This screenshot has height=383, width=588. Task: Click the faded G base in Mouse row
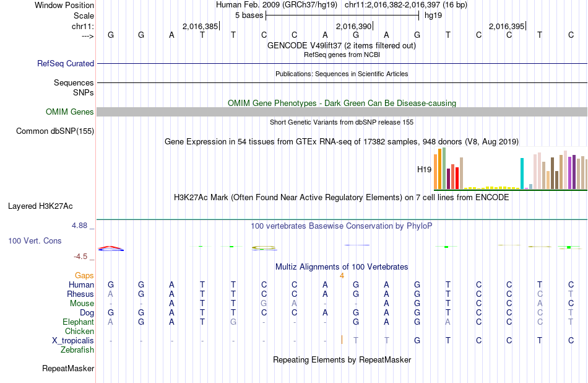(264, 304)
